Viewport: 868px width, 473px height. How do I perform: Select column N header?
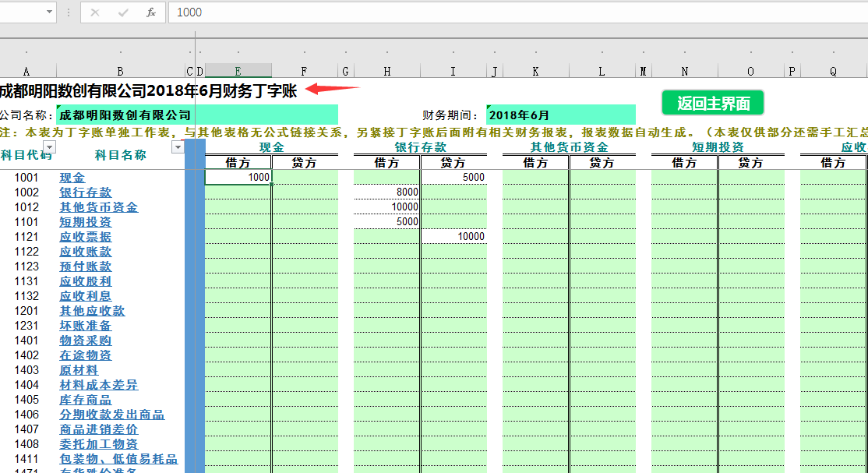click(685, 72)
